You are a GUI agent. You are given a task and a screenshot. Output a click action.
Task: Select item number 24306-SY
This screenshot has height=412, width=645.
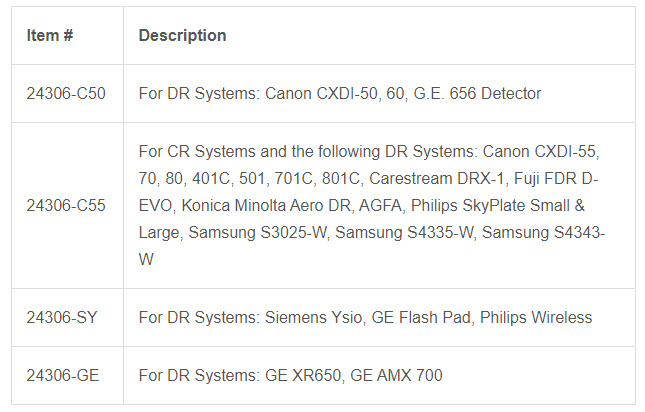[x=62, y=317]
